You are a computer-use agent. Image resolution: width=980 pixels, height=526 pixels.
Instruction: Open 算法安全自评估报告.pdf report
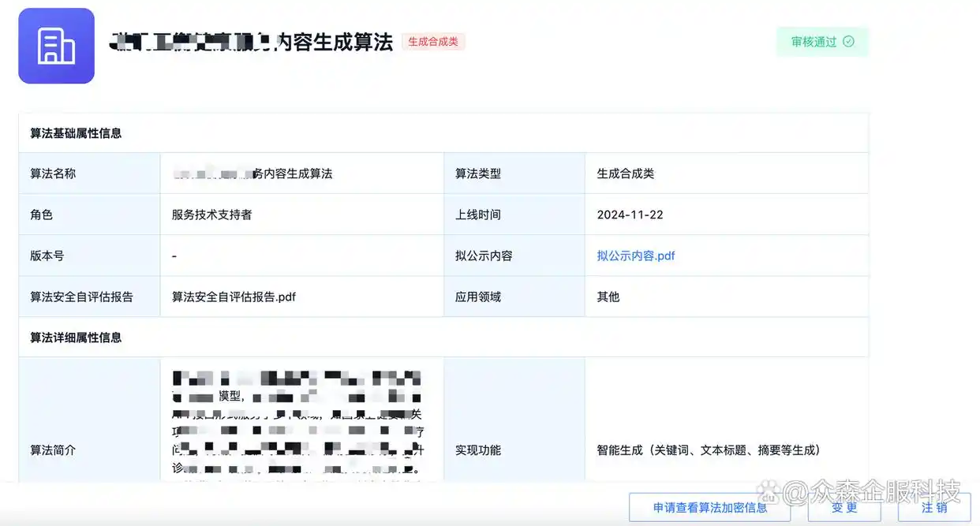tap(234, 297)
